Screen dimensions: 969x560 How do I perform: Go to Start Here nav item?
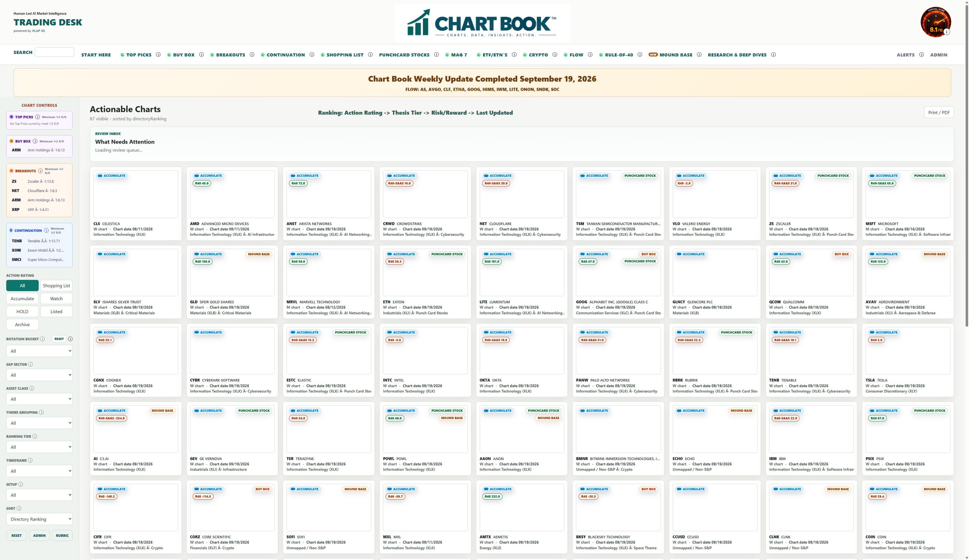96,55
